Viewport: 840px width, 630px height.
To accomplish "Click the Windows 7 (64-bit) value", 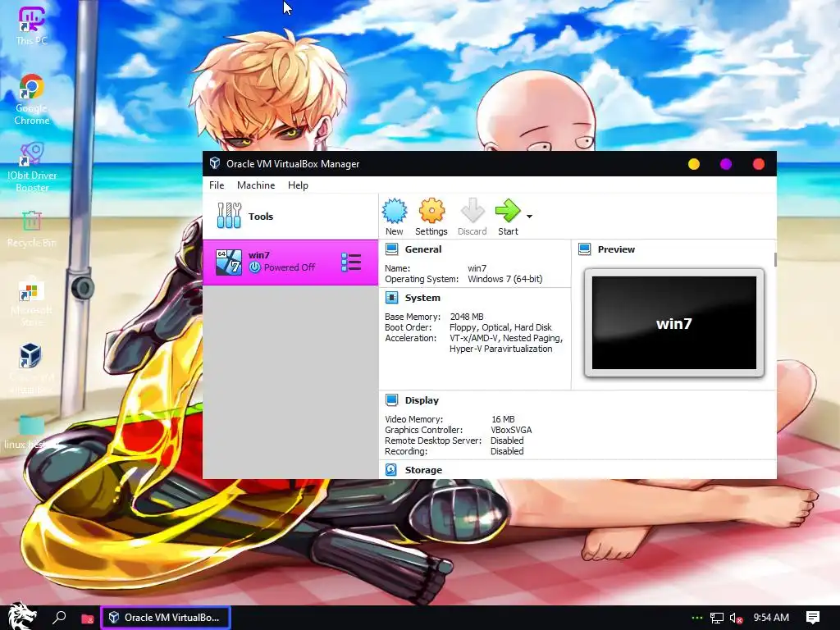I will pyautogui.click(x=505, y=279).
